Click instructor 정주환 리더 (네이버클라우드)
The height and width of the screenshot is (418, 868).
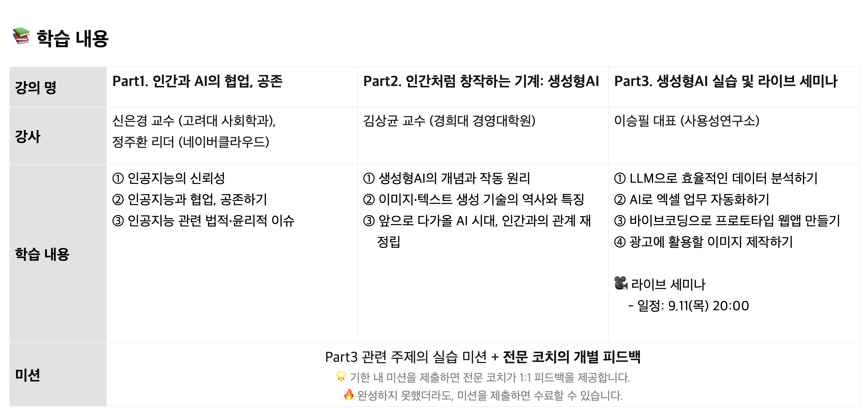coord(191,142)
